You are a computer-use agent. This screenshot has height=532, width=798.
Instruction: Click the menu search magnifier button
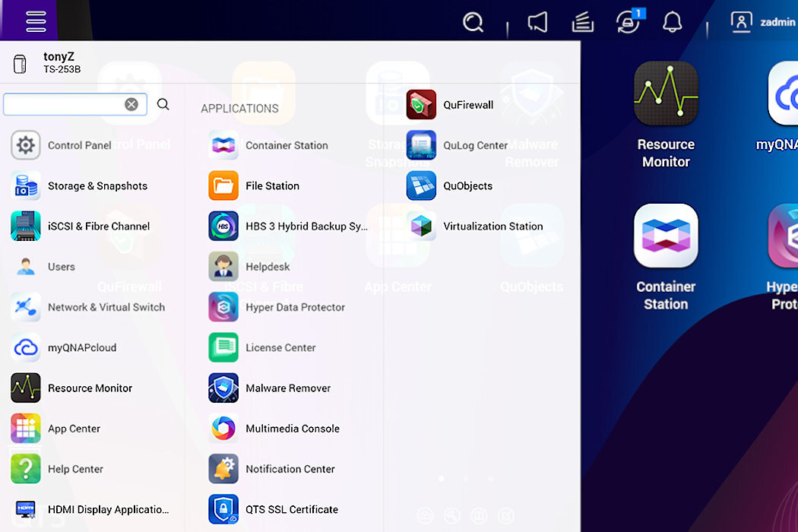pyautogui.click(x=163, y=104)
